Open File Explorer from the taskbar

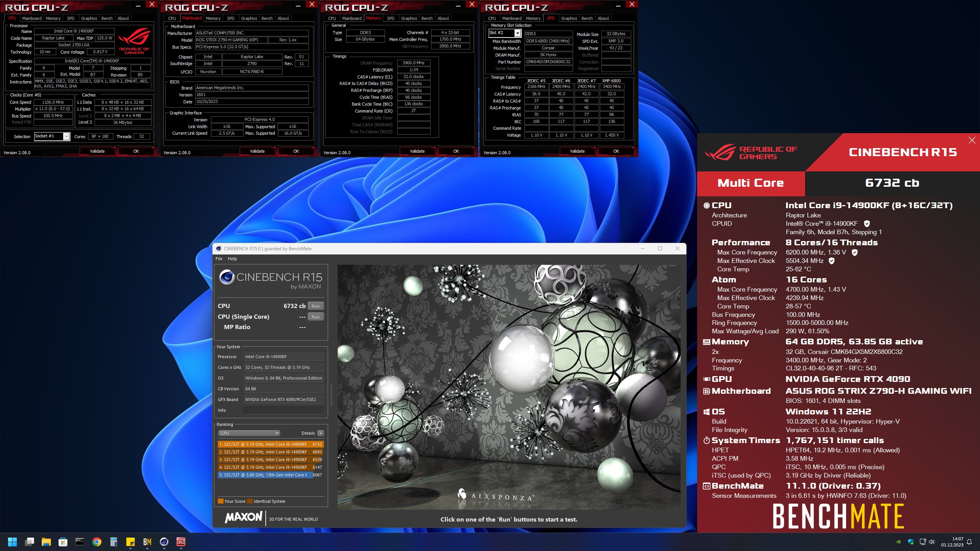(46, 542)
